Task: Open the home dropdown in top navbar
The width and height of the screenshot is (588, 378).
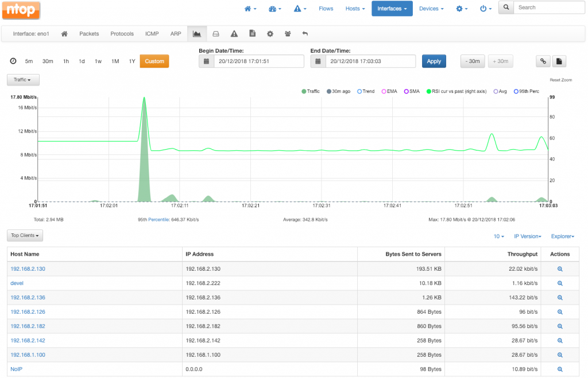Action: [x=250, y=9]
